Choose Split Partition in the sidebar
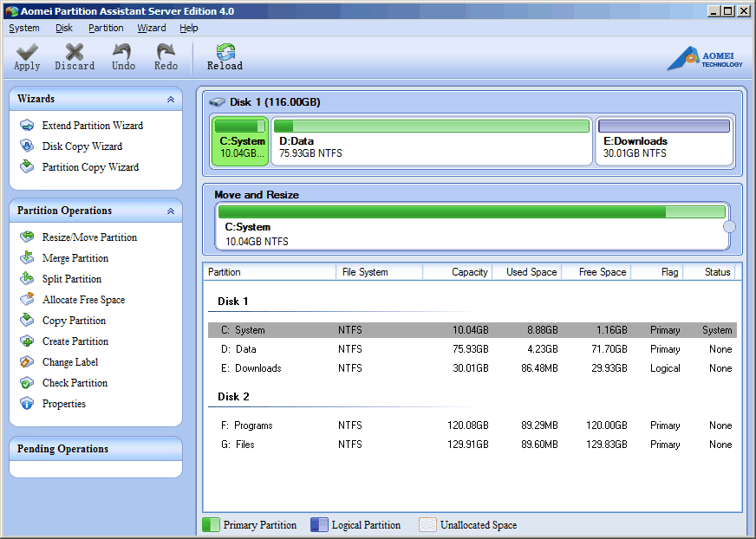Screen dimensions: 756x539 coord(71,279)
